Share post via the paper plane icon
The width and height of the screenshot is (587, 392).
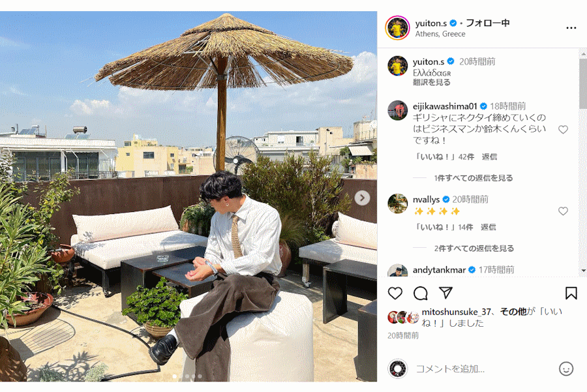445,293
